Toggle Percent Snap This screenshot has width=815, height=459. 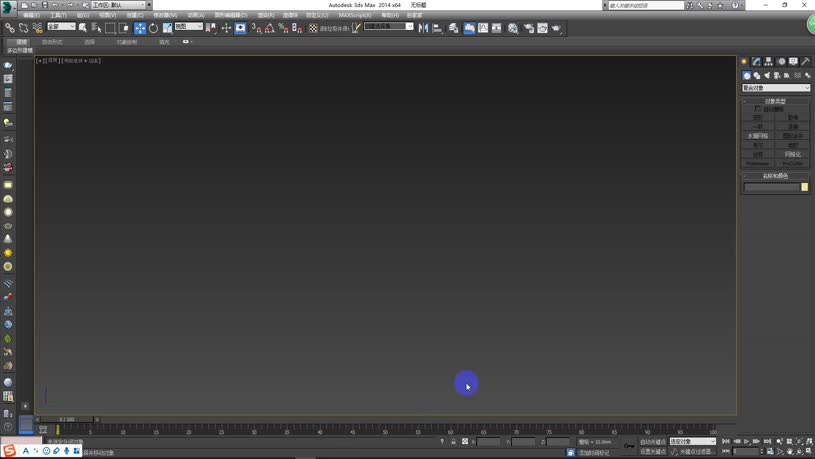283,28
